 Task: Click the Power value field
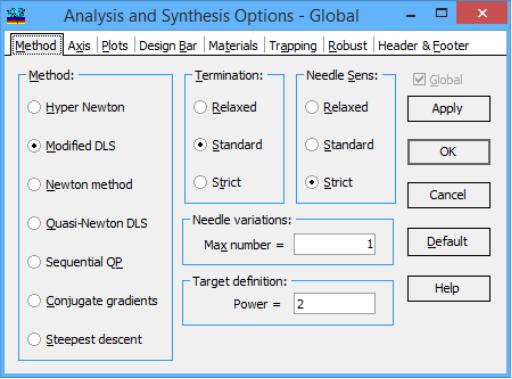[x=334, y=303]
